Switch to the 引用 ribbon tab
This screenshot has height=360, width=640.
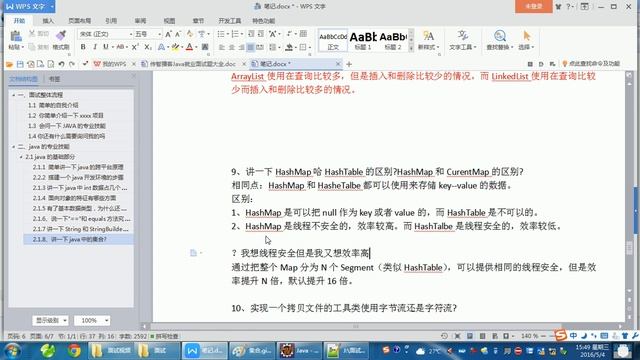(111, 21)
